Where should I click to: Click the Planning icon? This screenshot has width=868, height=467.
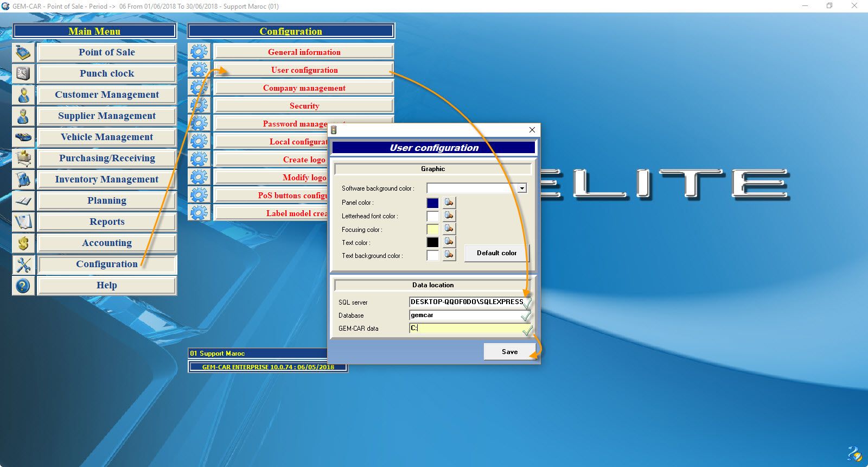(23, 200)
